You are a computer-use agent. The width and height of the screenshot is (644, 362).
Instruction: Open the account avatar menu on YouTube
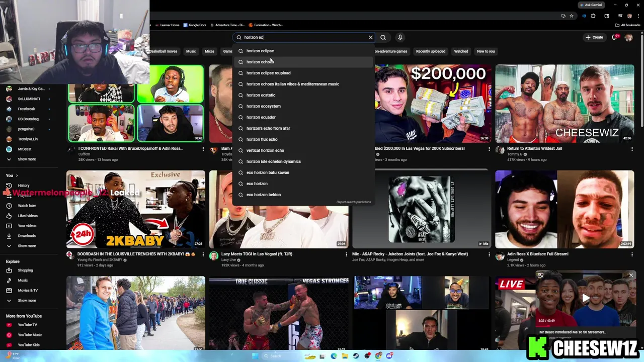pyautogui.click(x=628, y=37)
